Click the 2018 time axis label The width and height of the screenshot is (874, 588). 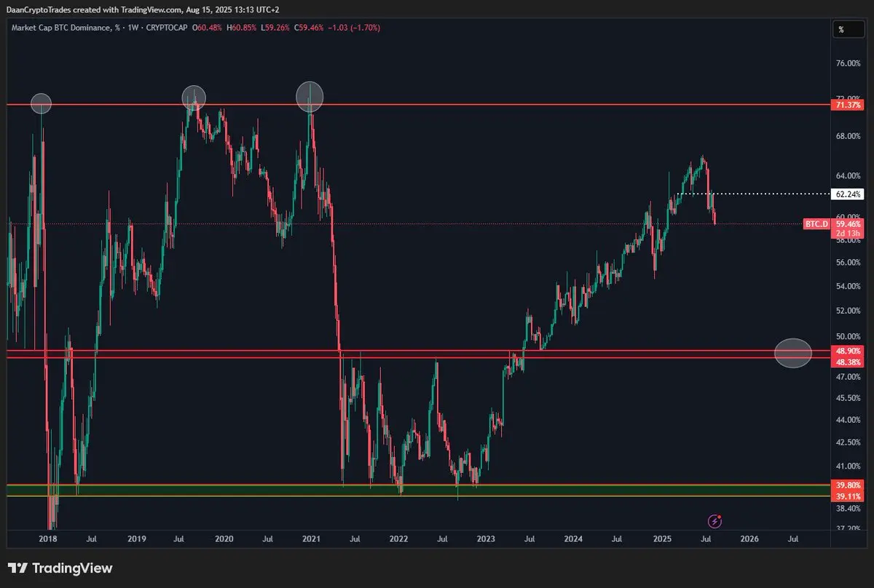48,539
